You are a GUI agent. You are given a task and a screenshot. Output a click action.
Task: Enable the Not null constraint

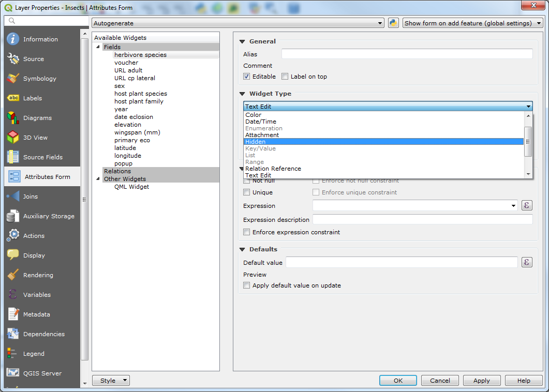[246, 180]
